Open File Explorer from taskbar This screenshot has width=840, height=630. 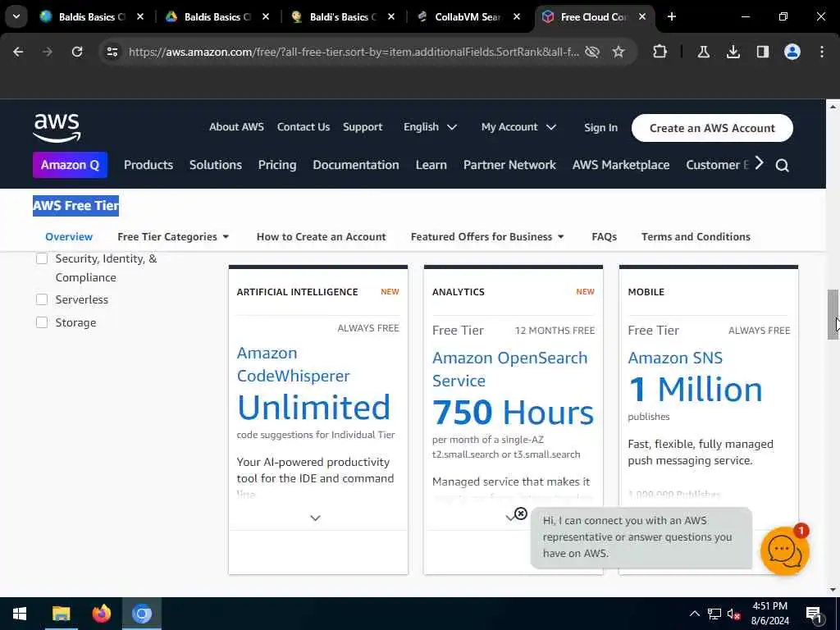click(61, 614)
